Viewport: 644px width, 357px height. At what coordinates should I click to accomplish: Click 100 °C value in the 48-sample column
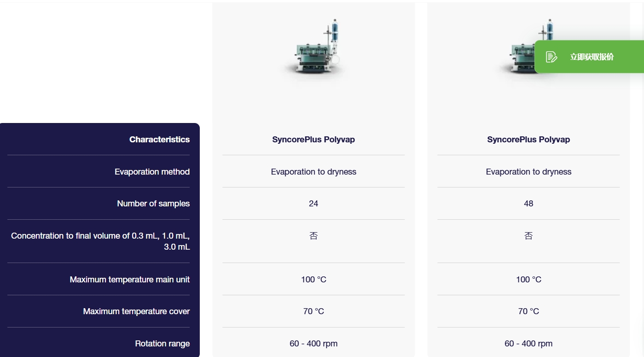[x=528, y=280]
